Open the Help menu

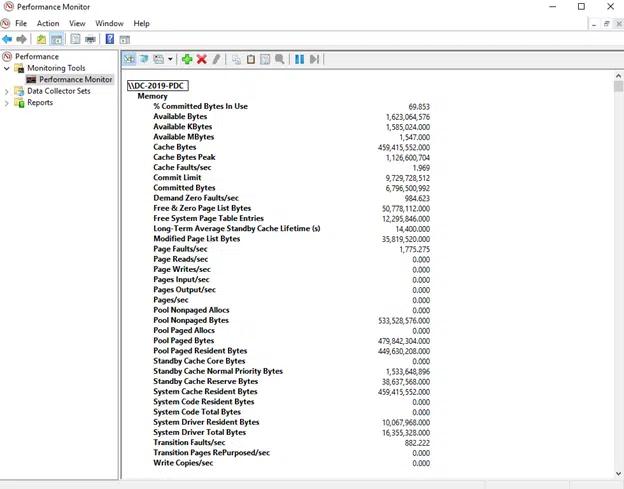141,23
